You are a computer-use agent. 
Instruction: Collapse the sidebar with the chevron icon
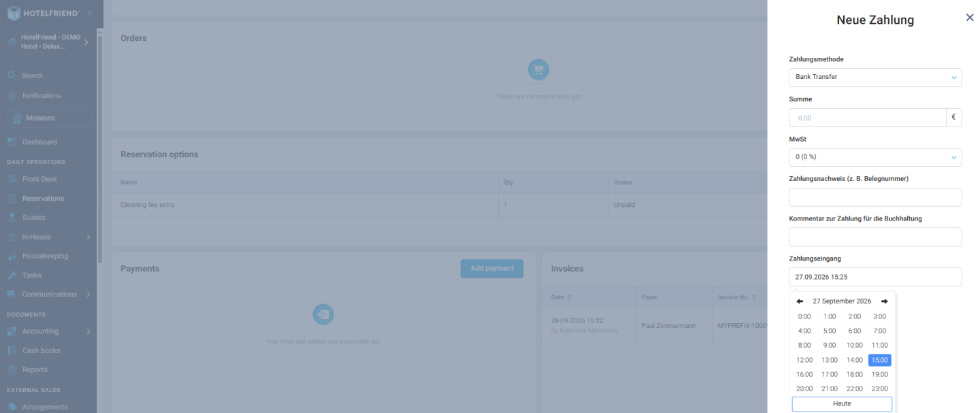90,14
